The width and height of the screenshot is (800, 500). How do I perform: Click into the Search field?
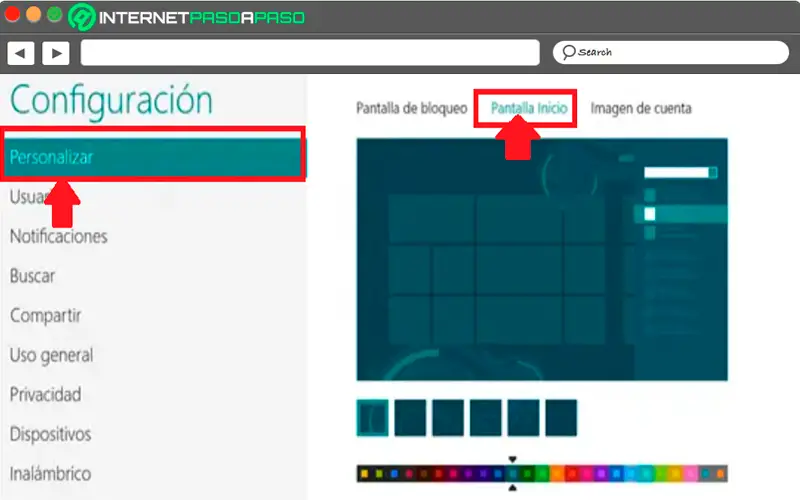670,52
